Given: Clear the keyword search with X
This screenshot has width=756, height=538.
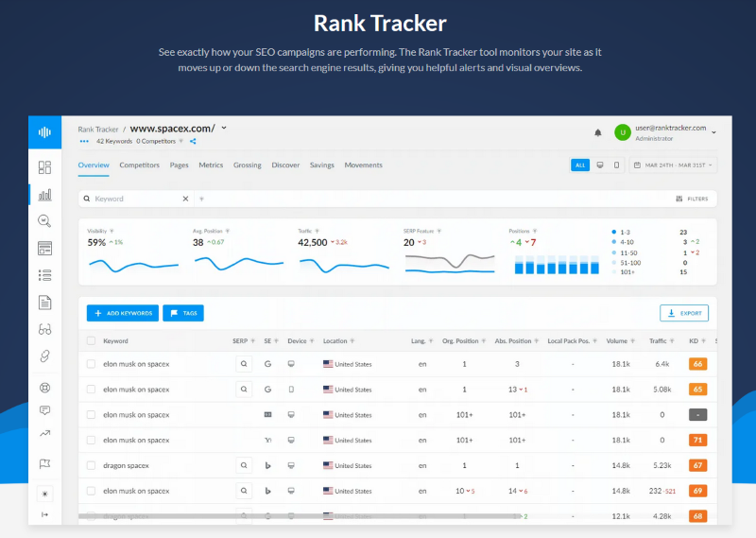Looking at the screenshot, I should tap(185, 199).
